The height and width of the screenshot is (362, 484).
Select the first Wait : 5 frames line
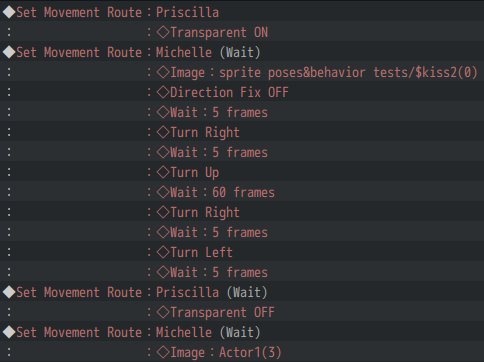(242, 112)
